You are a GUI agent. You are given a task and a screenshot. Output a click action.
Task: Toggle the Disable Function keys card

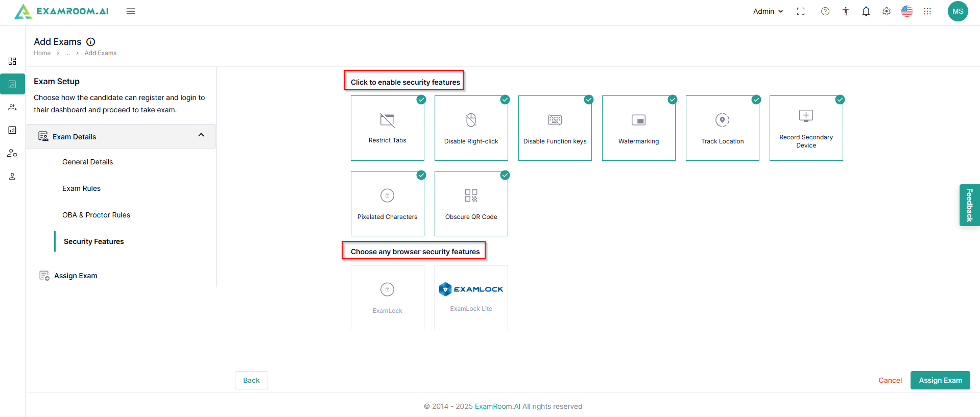tap(555, 128)
